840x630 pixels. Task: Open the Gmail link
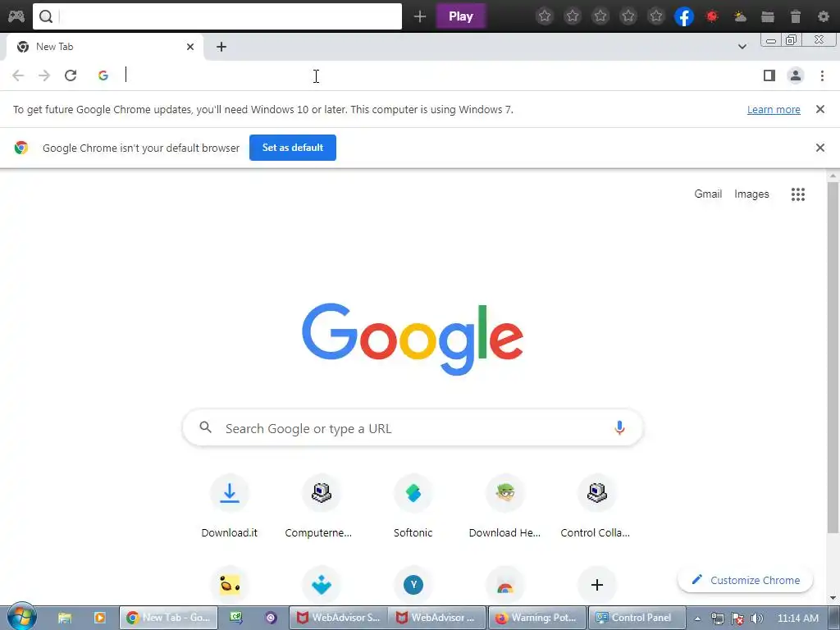(708, 194)
